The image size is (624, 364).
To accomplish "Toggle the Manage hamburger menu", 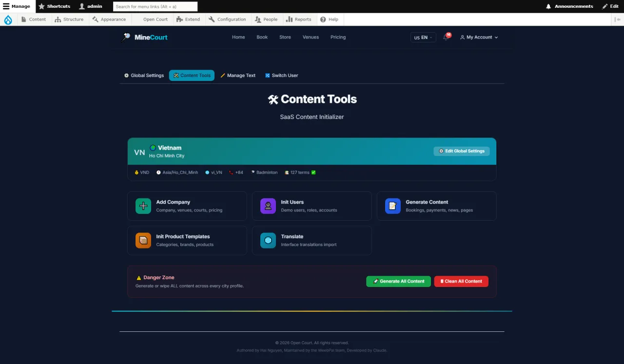I will [17, 6].
